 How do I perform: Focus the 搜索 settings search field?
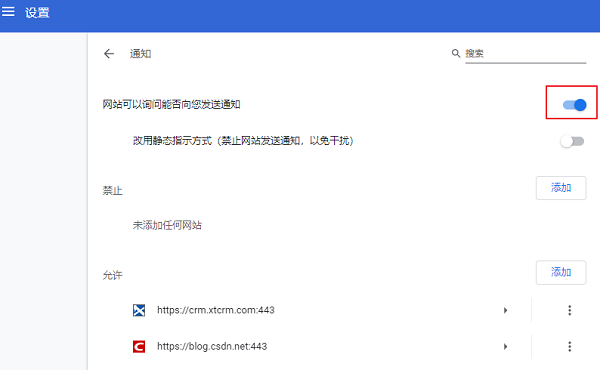[x=525, y=54]
